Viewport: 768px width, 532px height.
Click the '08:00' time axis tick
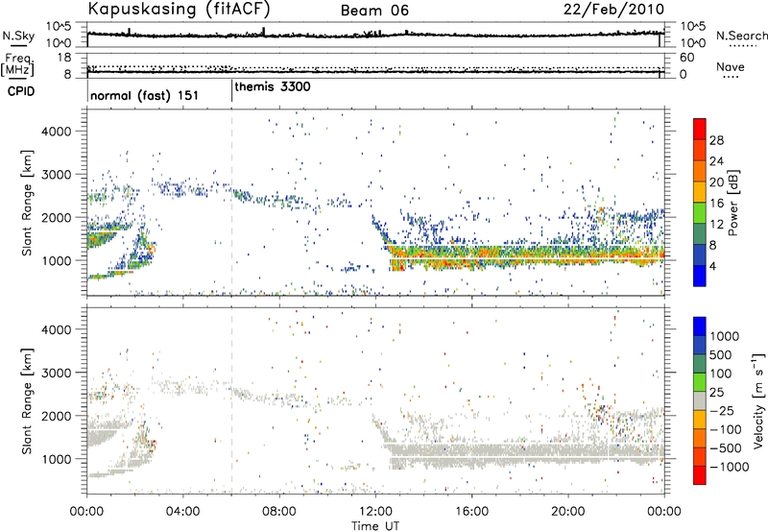[279, 512]
